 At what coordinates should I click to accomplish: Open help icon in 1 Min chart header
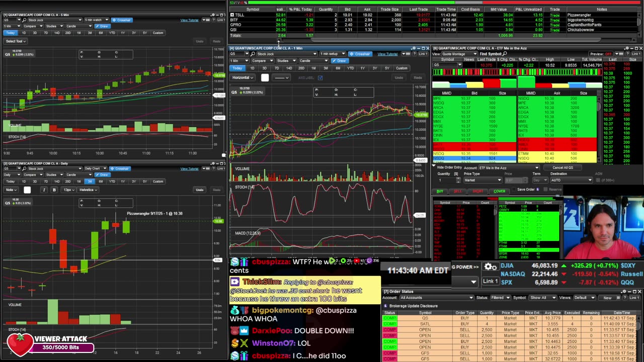coord(415,54)
